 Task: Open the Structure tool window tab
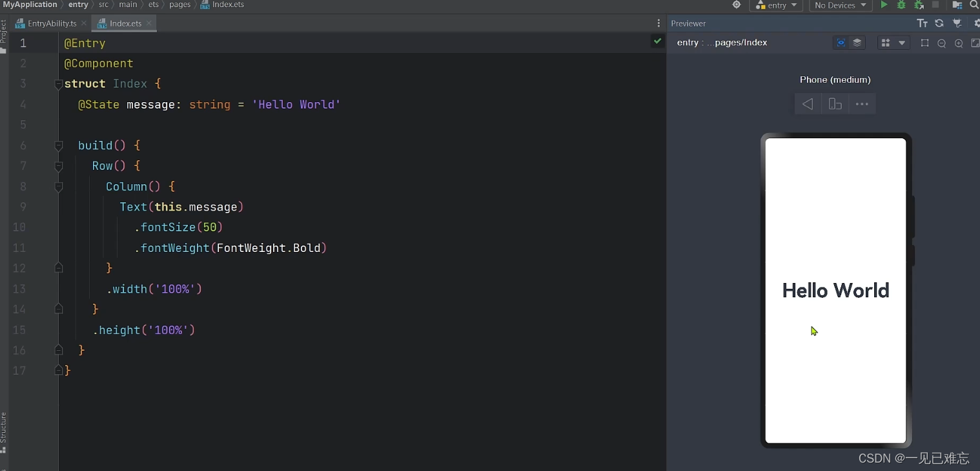click(x=3, y=433)
